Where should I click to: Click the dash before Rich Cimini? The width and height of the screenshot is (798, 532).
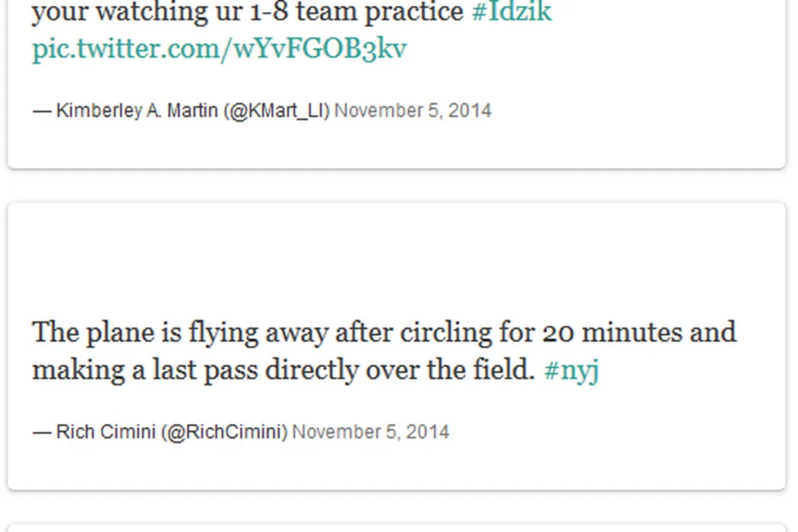click(x=41, y=432)
